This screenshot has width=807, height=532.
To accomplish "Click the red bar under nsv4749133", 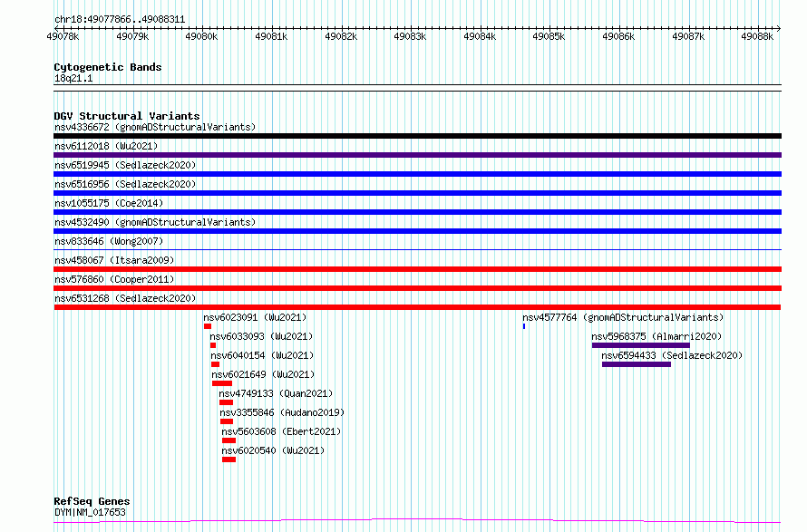I will click(x=226, y=403).
